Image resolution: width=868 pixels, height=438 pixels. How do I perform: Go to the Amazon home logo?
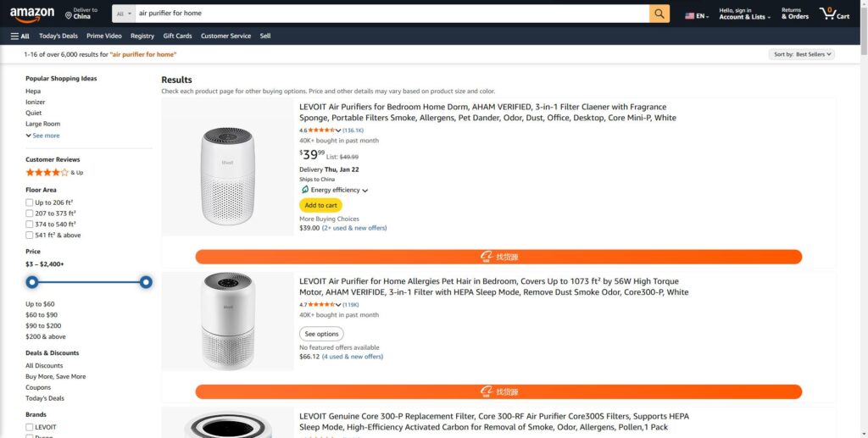[32, 14]
